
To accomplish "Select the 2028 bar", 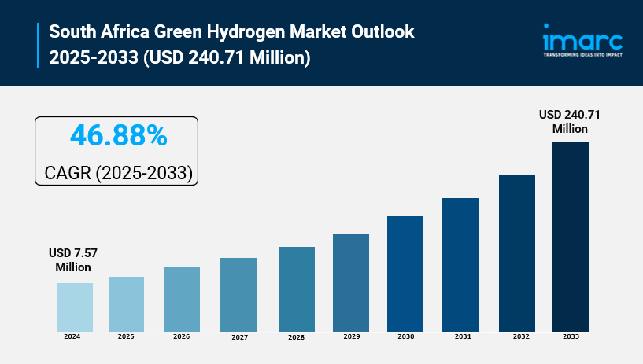I will pyautogui.click(x=297, y=289).
